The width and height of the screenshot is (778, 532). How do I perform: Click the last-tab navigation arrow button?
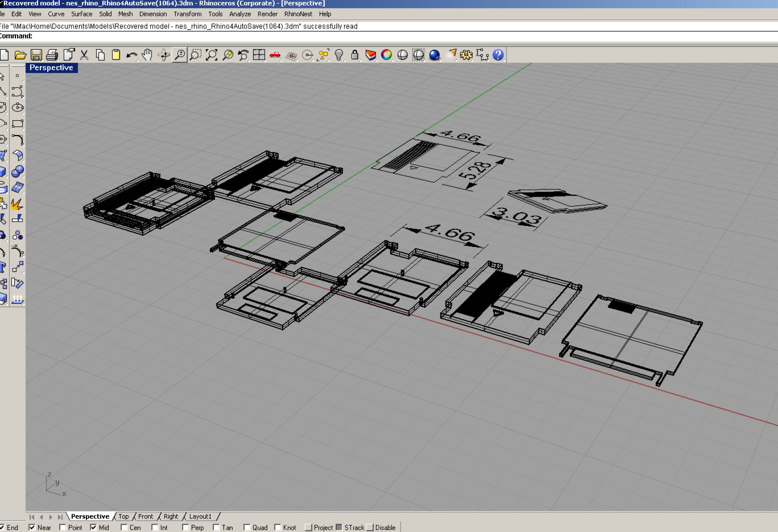pyautogui.click(x=60, y=517)
